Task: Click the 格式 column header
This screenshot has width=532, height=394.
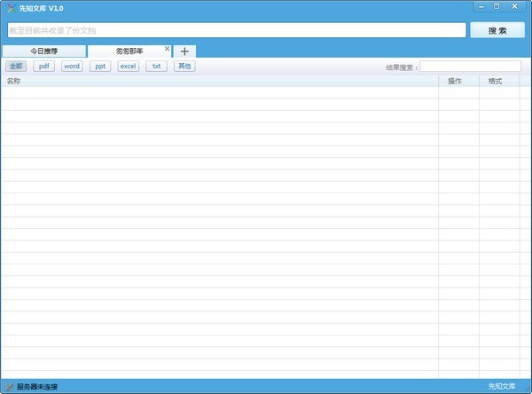Action: point(497,81)
